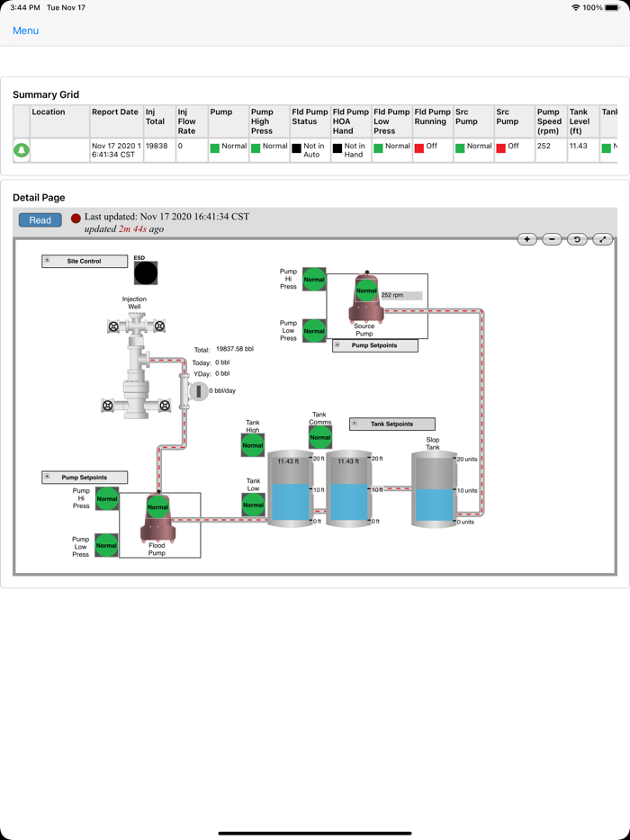
Task: Select the Location column header
Action: [x=59, y=121]
